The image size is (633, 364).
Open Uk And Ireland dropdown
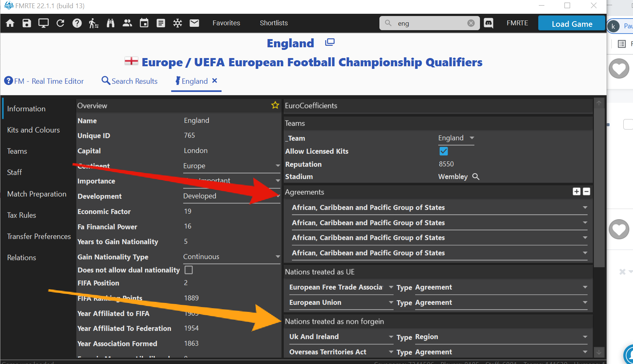click(x=341, y=337)
